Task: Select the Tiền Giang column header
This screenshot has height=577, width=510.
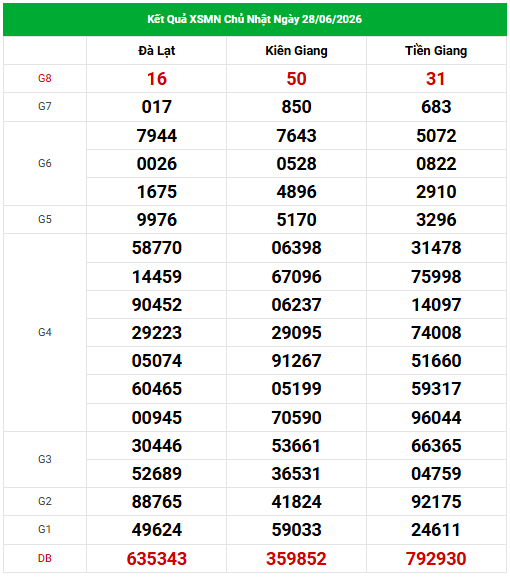Action: pos(436,51)
